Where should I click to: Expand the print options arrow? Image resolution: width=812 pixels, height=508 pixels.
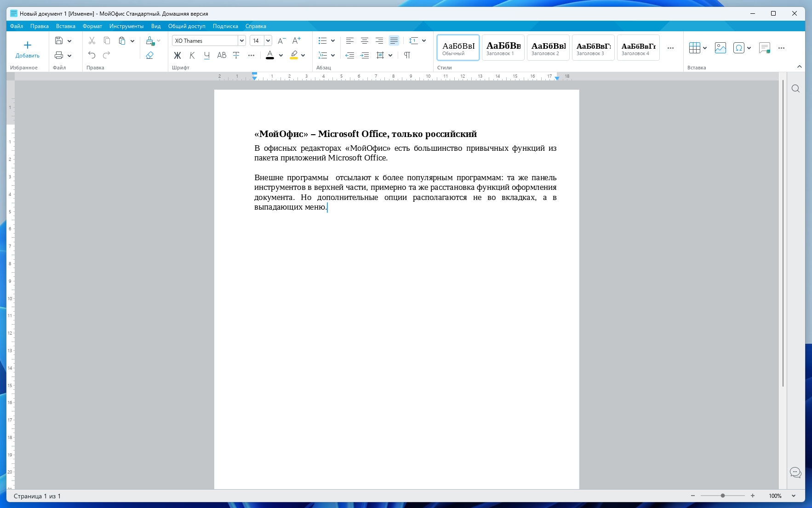pyautogui.click(x=69, y=56)
